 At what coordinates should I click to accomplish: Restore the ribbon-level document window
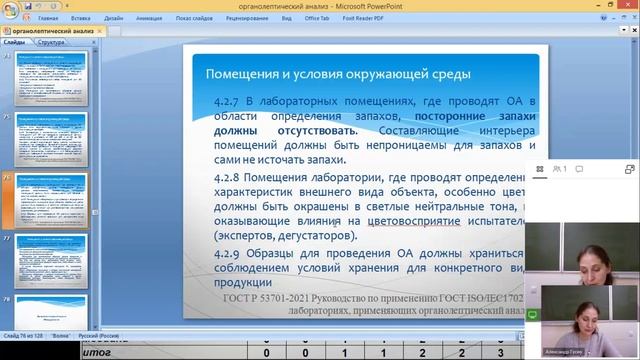[x=623, y=18]
